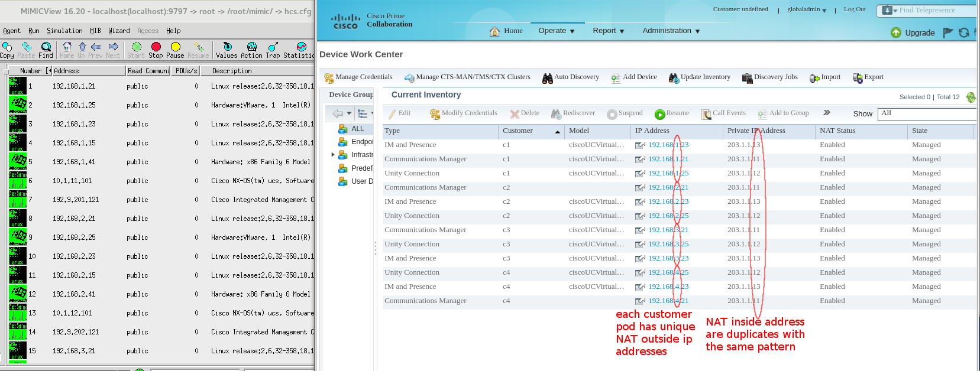
Task: Click the green Resume icon in inventory toolbar
Action: (660, 114)
